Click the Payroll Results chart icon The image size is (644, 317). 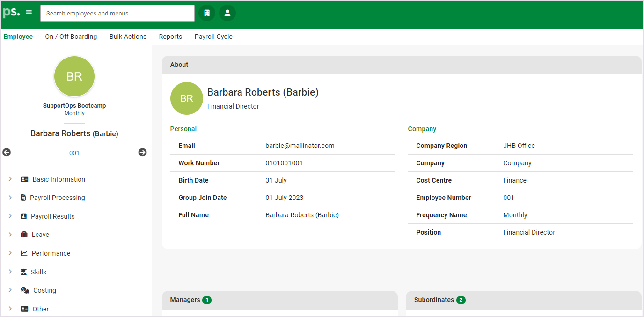[24, 216]
